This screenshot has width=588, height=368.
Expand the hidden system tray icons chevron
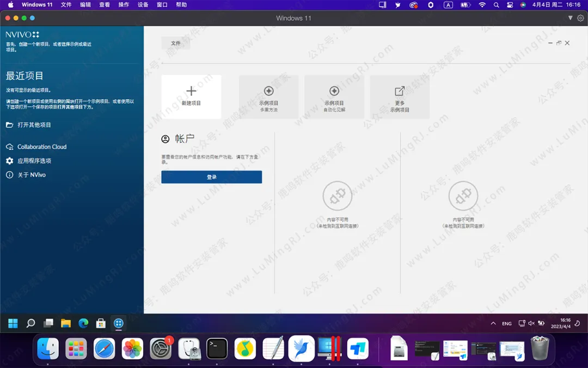[493, 323]
